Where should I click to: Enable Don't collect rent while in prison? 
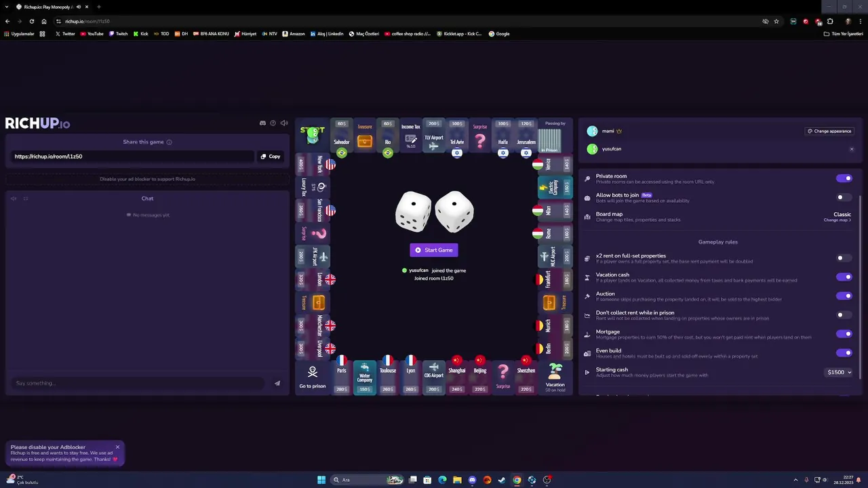(x=844, y=315)
